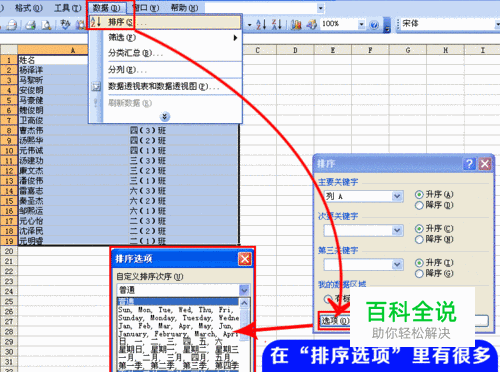The width and height of the screenshot is (500, 372).
Task: Click PivotTable icon in Data menu
Action: (96, 87)
